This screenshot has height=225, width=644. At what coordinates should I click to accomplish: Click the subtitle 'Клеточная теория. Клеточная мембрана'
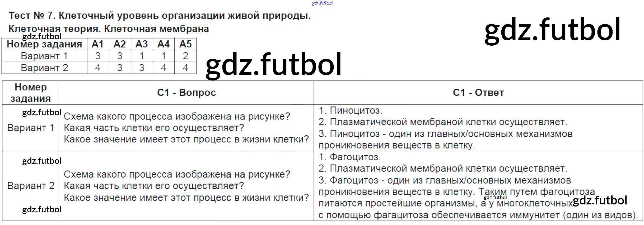point(109,28)
